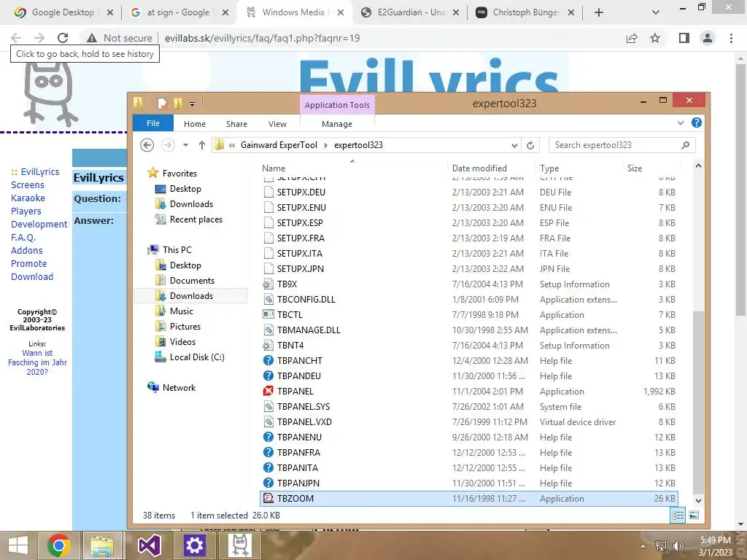Click the Properties quick access toolbar icon
This screenshot has width=747, height=560.
pyautogui.click(x=163, y=104)
